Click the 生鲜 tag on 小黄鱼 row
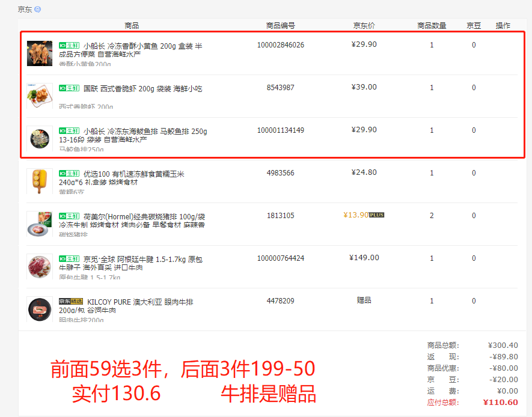The height and width of the screenshot is (417, 532). click(69, 46)
